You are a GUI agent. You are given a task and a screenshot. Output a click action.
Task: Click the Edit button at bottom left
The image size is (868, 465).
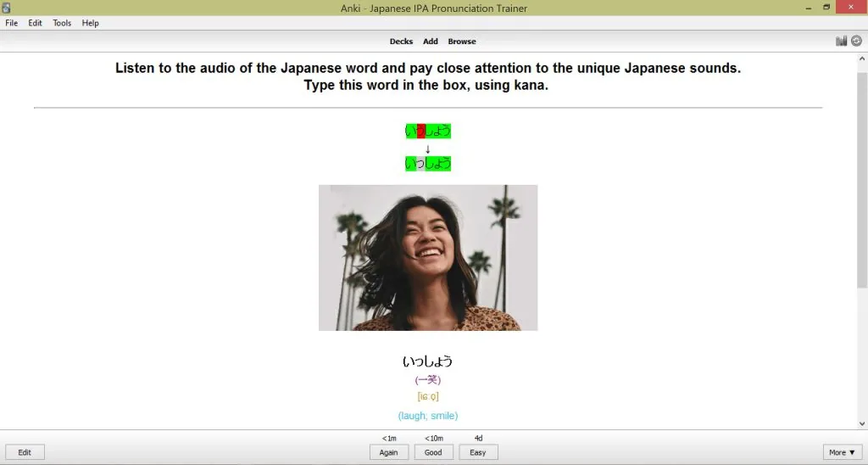point(25,452)
